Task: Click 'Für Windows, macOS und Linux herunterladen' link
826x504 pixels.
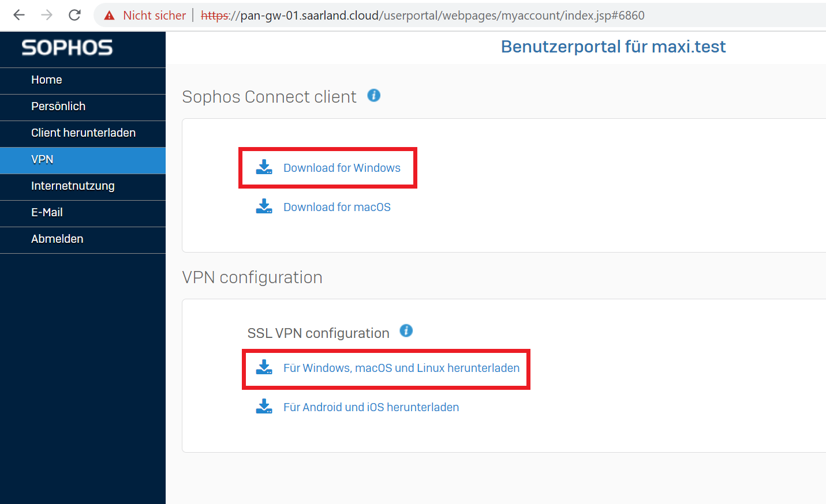Action: pyautogui.click(x=401, y=368)
